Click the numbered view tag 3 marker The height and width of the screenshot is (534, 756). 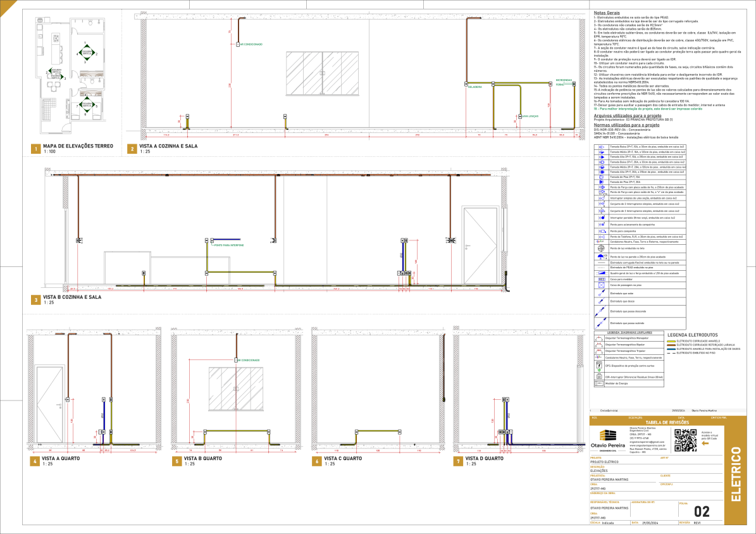point(37,300)
